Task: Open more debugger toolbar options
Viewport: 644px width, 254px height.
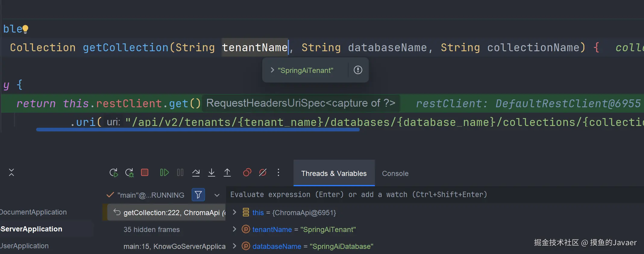Action: (278, 173)
